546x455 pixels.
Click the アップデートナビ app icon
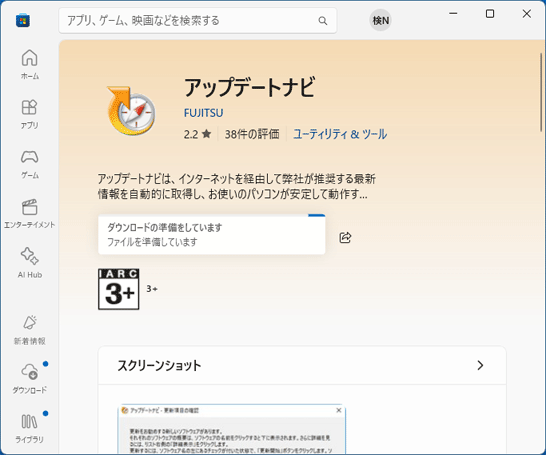131,110
